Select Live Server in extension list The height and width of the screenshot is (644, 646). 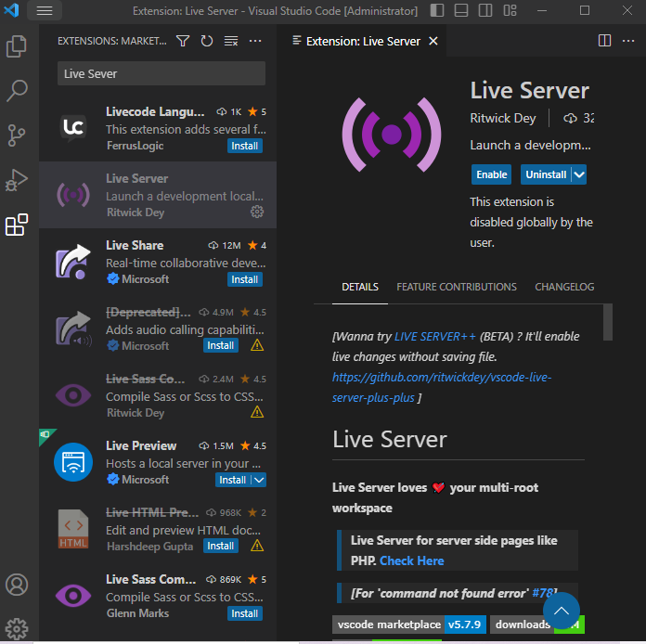[x=158, y=195]
